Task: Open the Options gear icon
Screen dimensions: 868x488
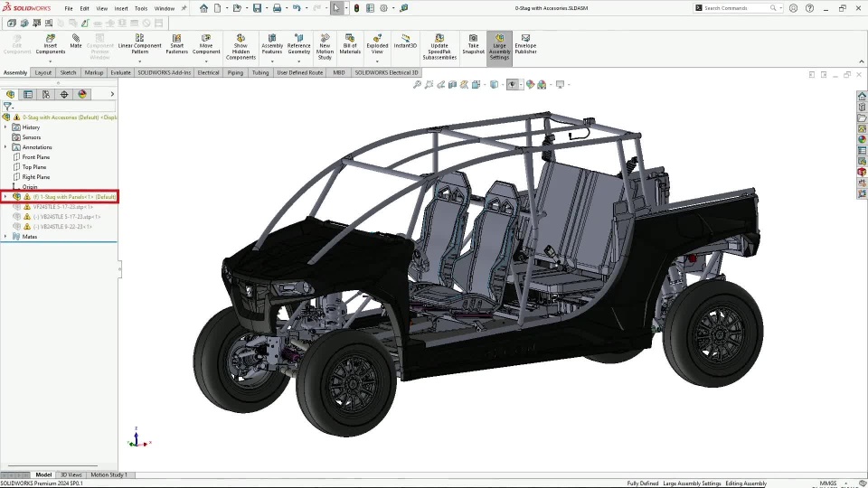Action: click(x=383, y=8)
